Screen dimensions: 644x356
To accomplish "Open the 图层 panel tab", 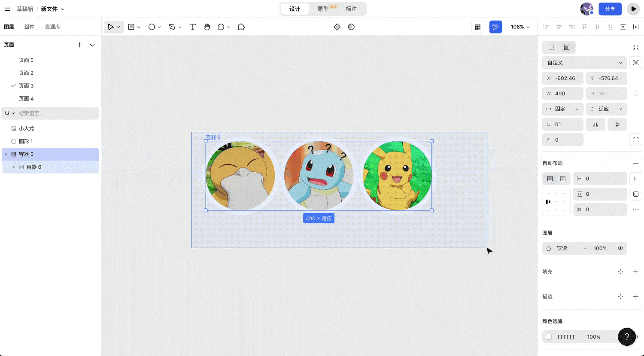I will pos(9,27).
